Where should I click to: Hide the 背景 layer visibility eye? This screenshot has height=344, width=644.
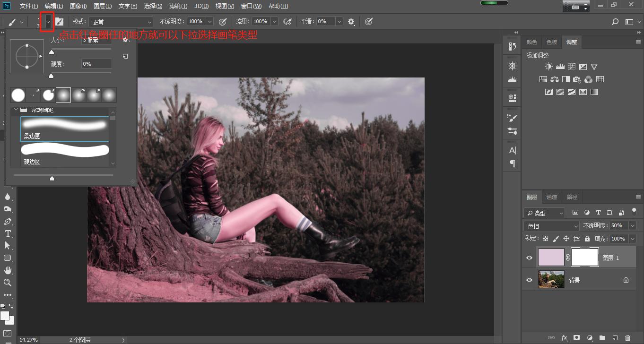click(x=529, y=280)
